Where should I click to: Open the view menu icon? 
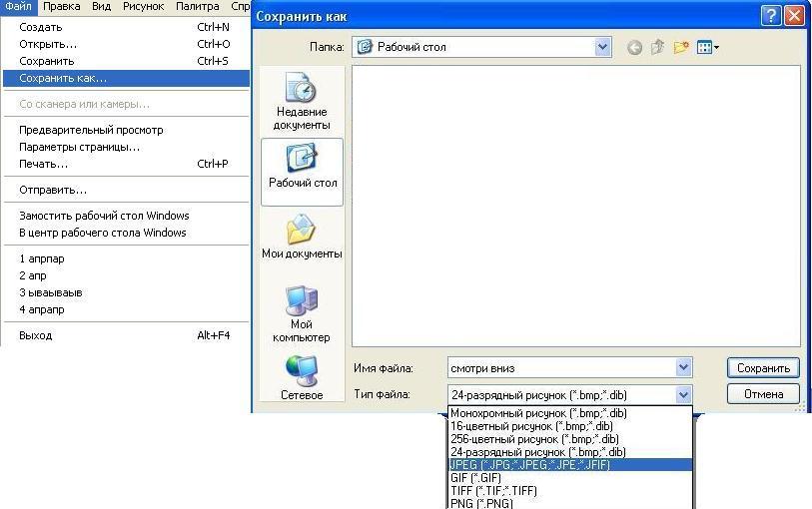coord(708,47)
